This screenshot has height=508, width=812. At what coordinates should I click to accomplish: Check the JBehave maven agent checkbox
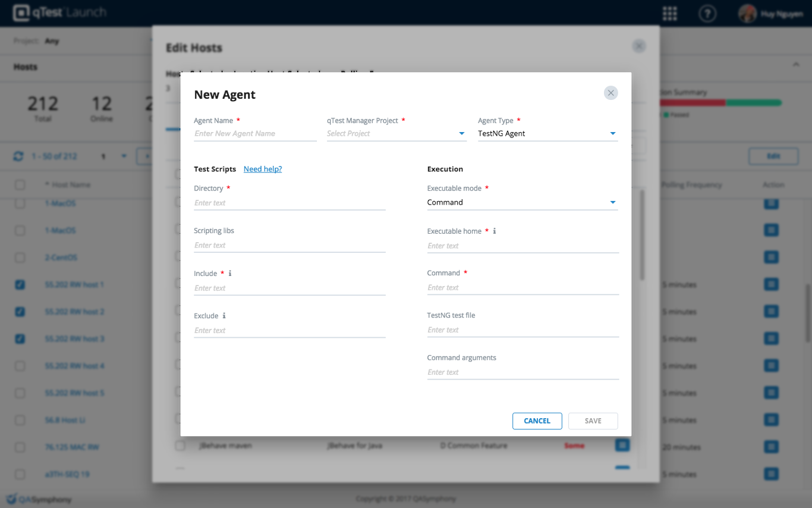point(180,445)
